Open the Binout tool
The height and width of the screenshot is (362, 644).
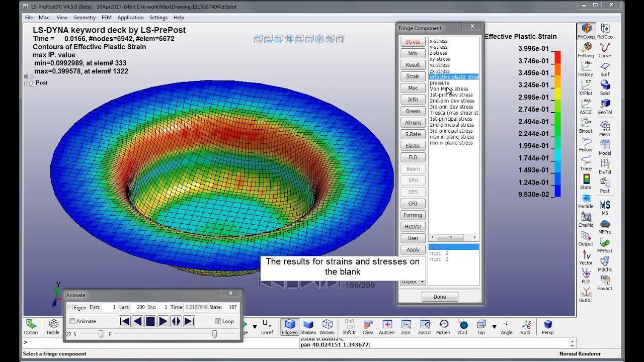(586, 125)
